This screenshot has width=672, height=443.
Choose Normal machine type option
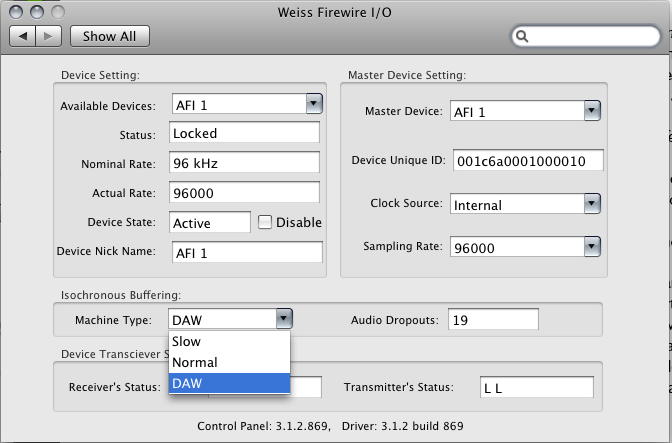tap(229, 362)
